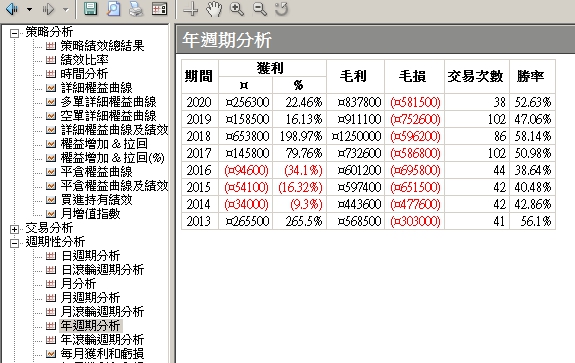Save the report with floppy icon
This screenshot has width=575, height=363.
click(90, 9)
